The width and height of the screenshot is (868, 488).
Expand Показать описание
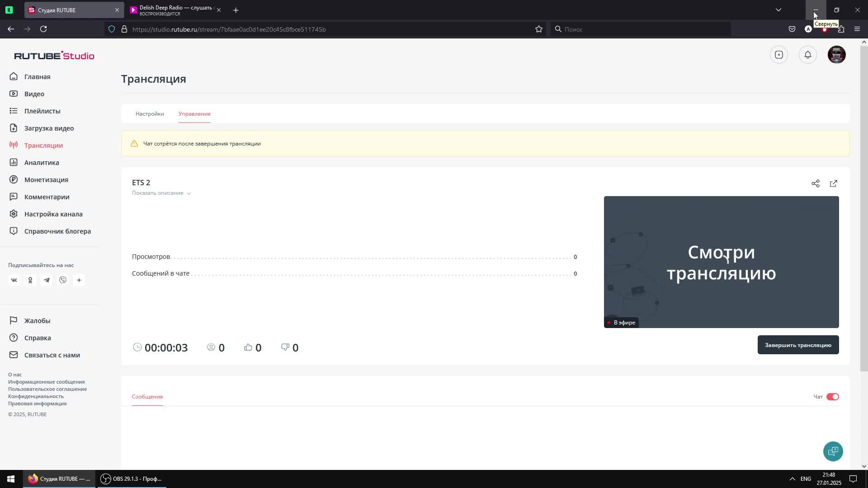[161, 193]
